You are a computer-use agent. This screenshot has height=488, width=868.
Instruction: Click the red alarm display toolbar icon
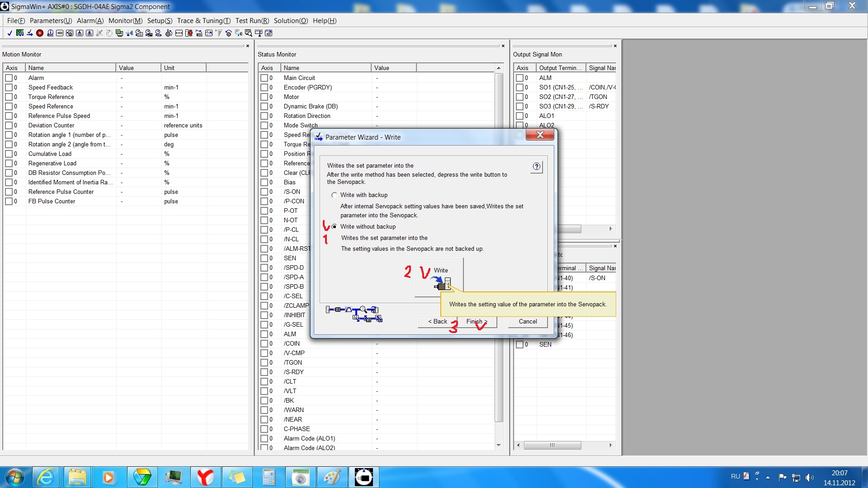point(189,33)
